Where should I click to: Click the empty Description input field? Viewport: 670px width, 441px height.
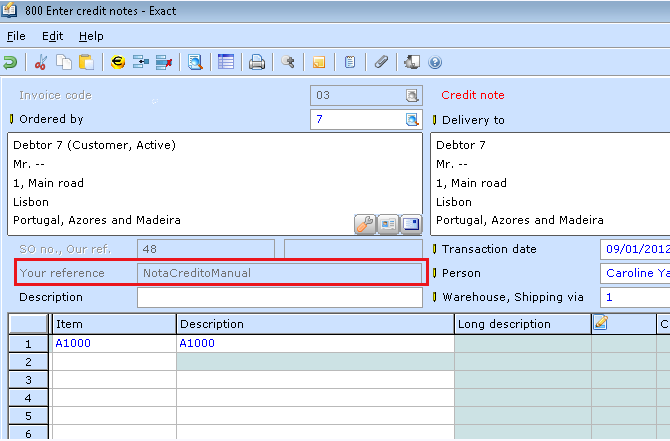(280, 297)
